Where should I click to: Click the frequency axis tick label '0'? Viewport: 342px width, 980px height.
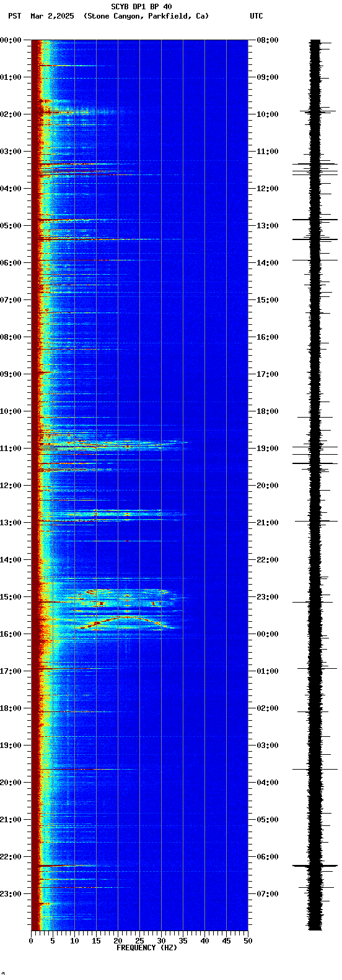31,941
